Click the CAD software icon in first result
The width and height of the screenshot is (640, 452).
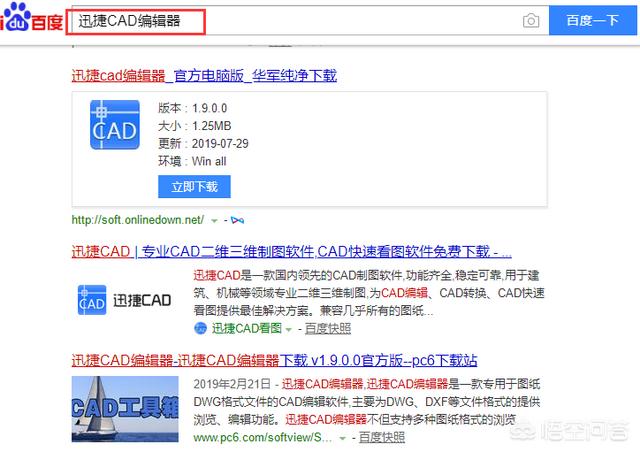tap(115, 125)
